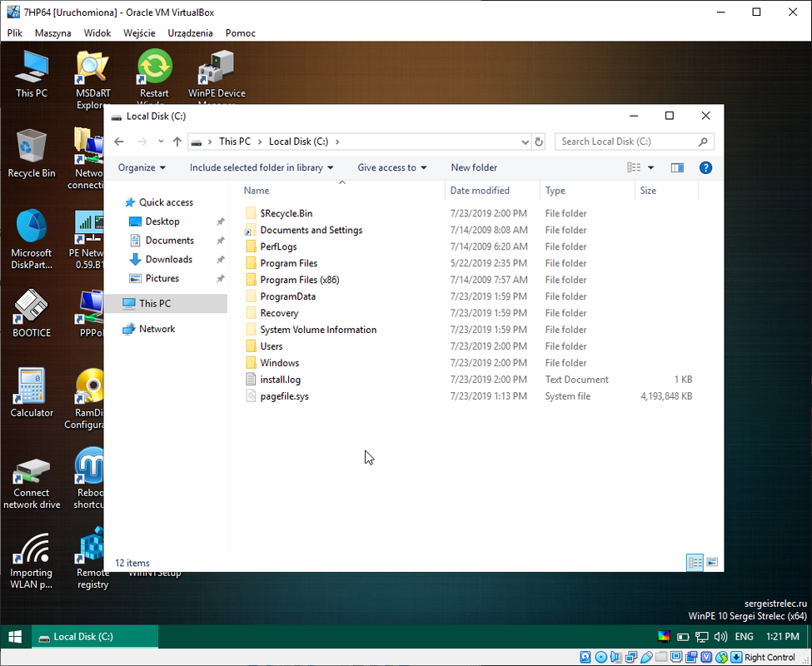The height and width of the screenshot is (666, 812).
Task: Open Include selected folder in library dropdown
Action: point(261,167)
